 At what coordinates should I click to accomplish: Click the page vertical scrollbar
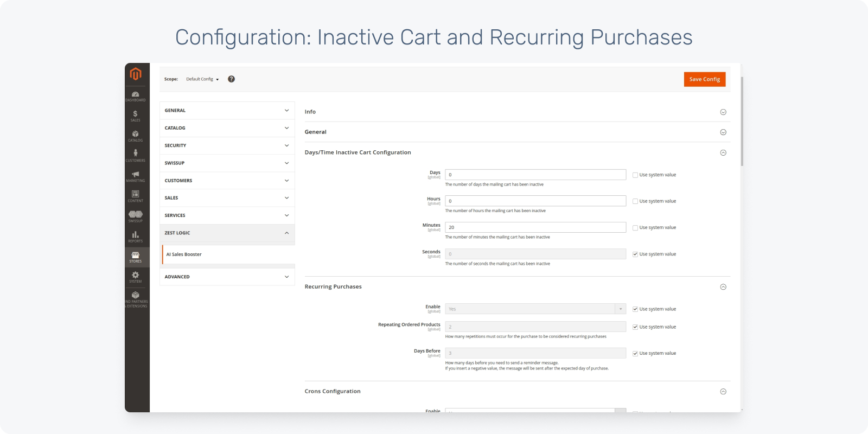(x=742, y=122)
